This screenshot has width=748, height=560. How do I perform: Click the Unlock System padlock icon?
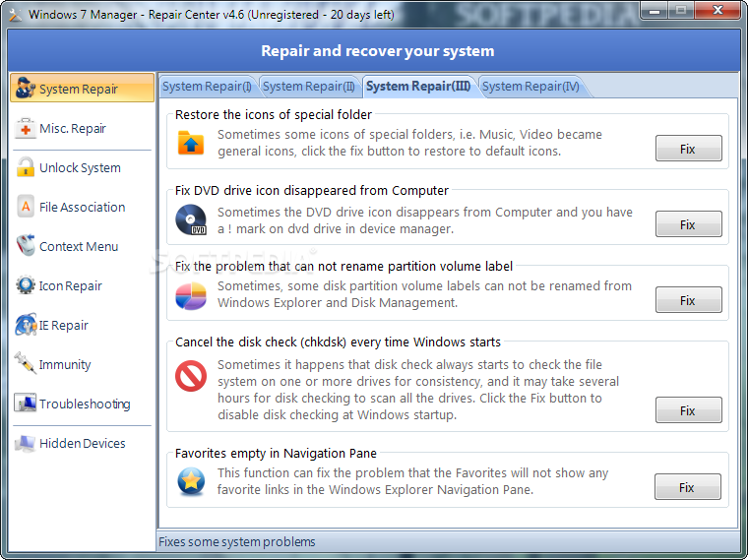click(25, 167)
